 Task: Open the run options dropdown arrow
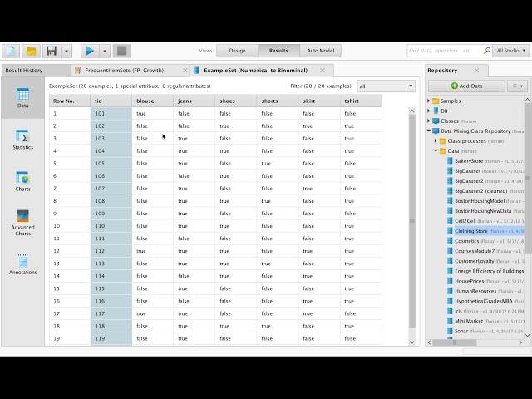105,51
